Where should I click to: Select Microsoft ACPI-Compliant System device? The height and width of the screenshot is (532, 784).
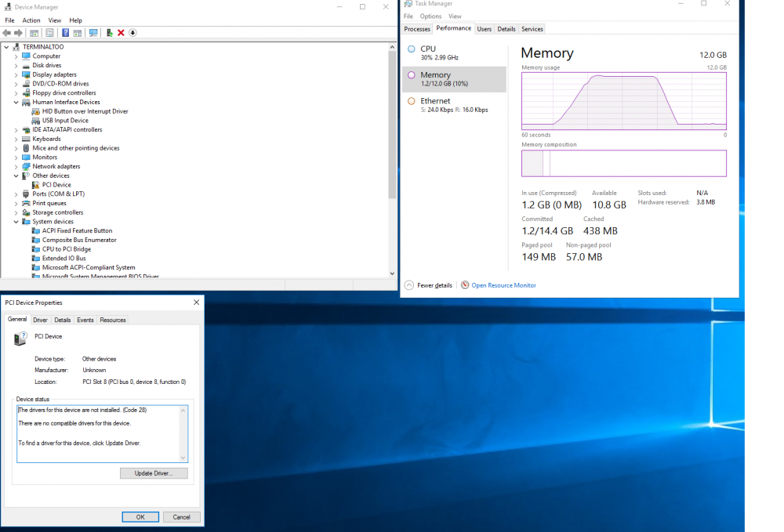(89, 268)
